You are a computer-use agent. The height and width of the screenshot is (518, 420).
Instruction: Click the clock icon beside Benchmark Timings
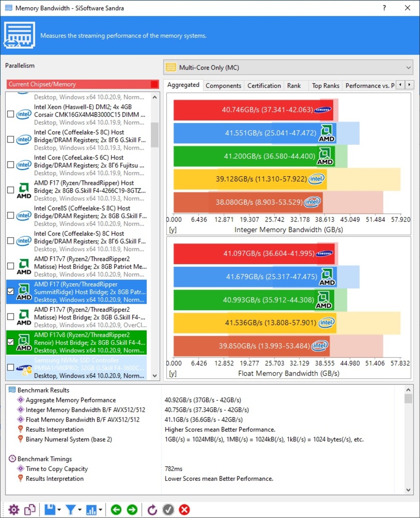[12, 459]
